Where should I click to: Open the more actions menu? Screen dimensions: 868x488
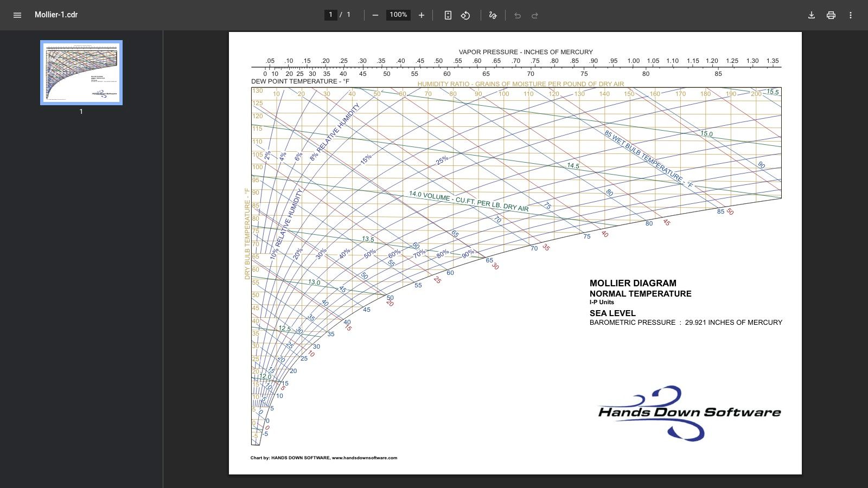point(851,15)
